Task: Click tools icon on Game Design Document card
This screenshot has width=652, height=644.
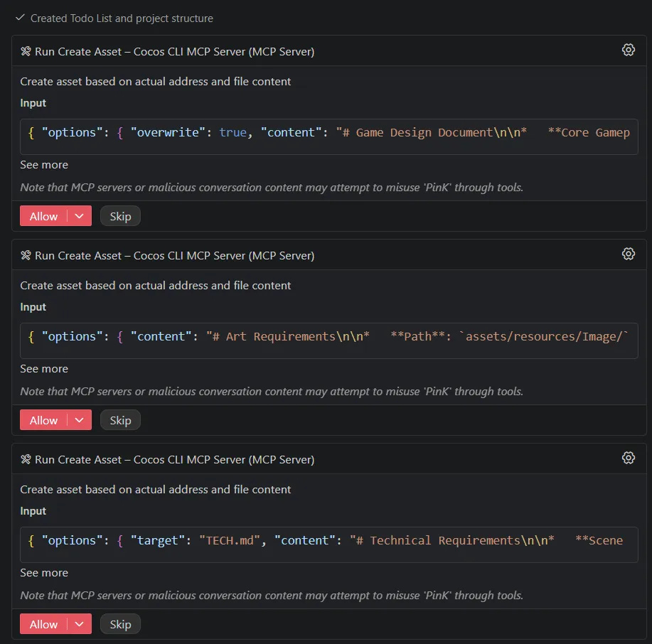Action: [x=26, y=51]
